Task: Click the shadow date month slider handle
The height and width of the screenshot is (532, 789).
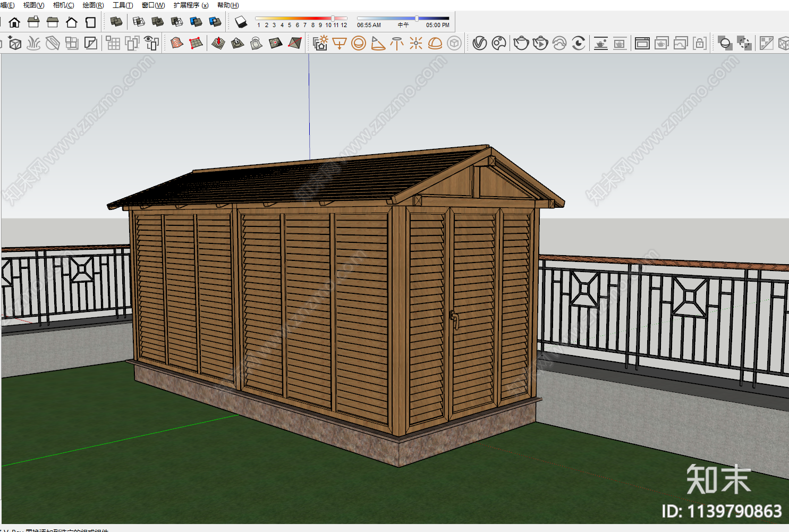Action: click(333, 18)
